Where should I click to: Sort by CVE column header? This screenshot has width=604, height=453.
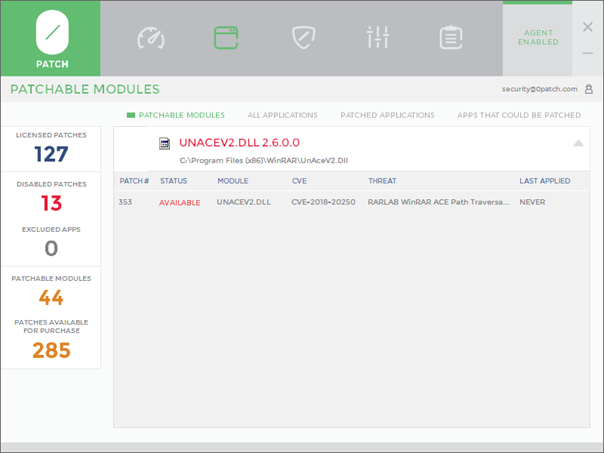tap(299, 181)
